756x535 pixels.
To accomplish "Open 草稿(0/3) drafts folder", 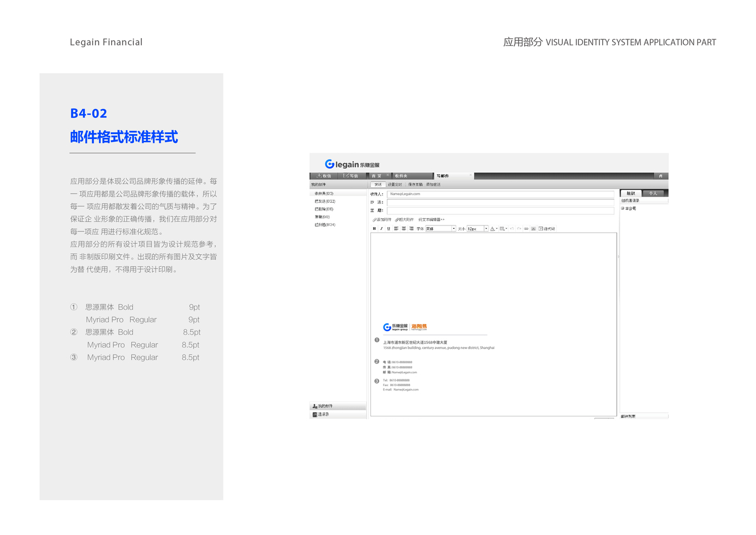I will [x=323, y=217].
